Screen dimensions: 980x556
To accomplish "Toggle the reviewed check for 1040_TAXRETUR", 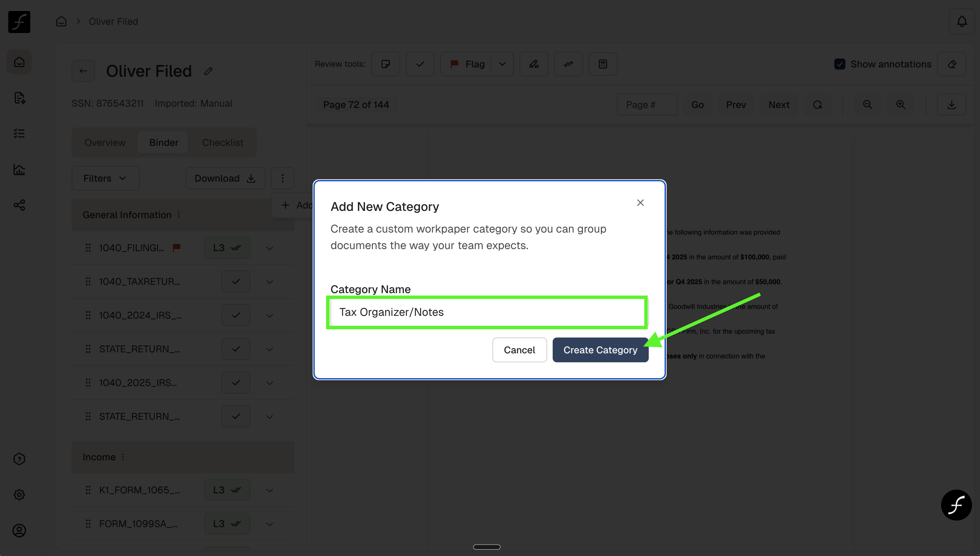I will pos(236,281).
